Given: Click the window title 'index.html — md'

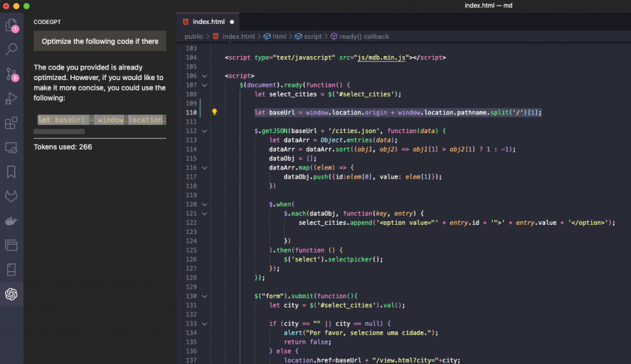Looking at the screenshot, I should coord(488,6).
